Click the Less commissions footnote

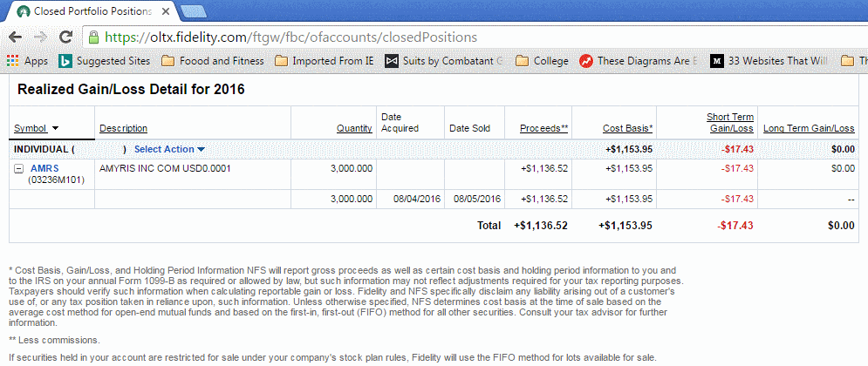pyautogui.click(x=55, y=340)
